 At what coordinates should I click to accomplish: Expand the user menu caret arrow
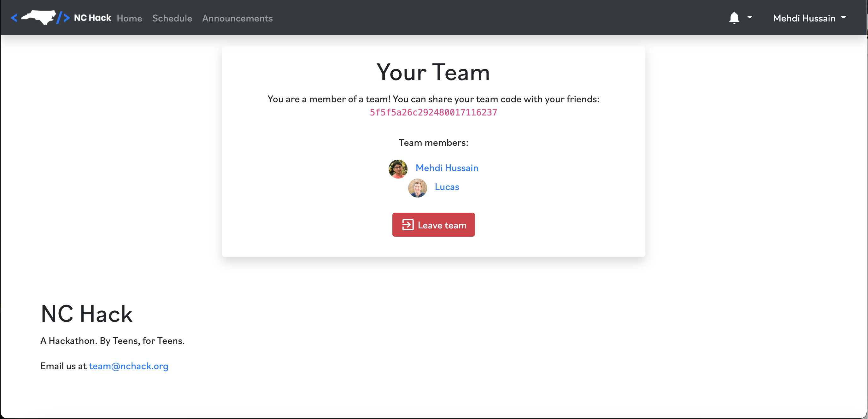click(844, 17)
